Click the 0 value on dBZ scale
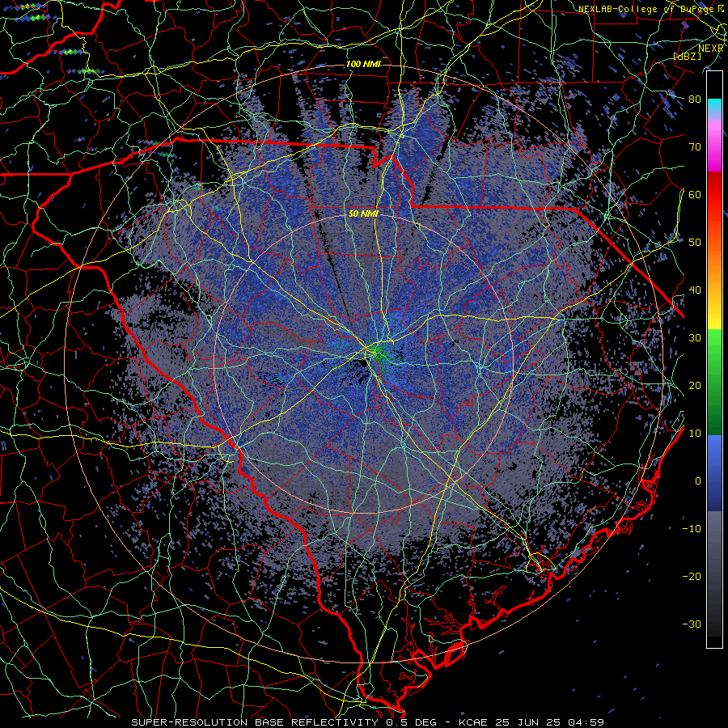The width and height of the screenshot is (728, 728). coord(698,481)
